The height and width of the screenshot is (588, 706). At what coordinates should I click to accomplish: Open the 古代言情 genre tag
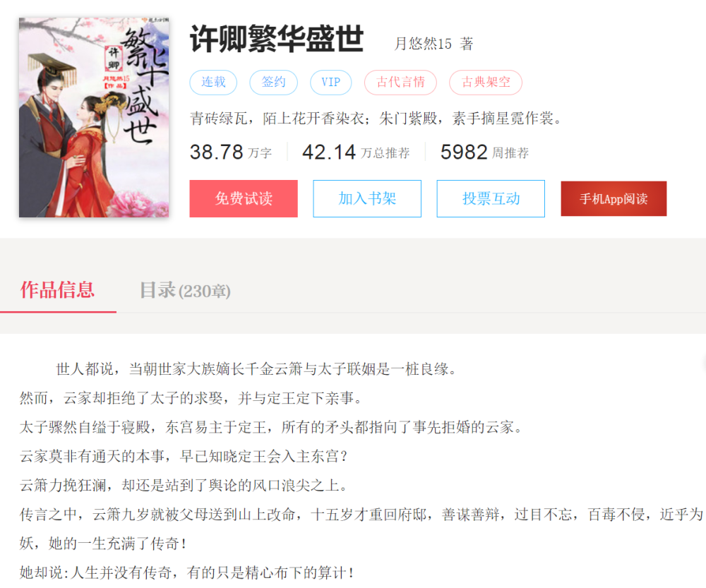pos(400,83)
